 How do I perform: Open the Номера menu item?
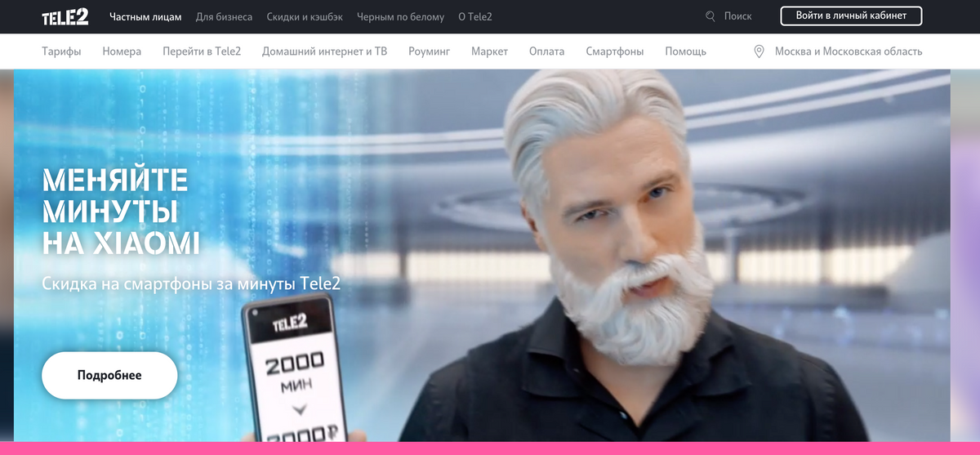coord(122,51)
